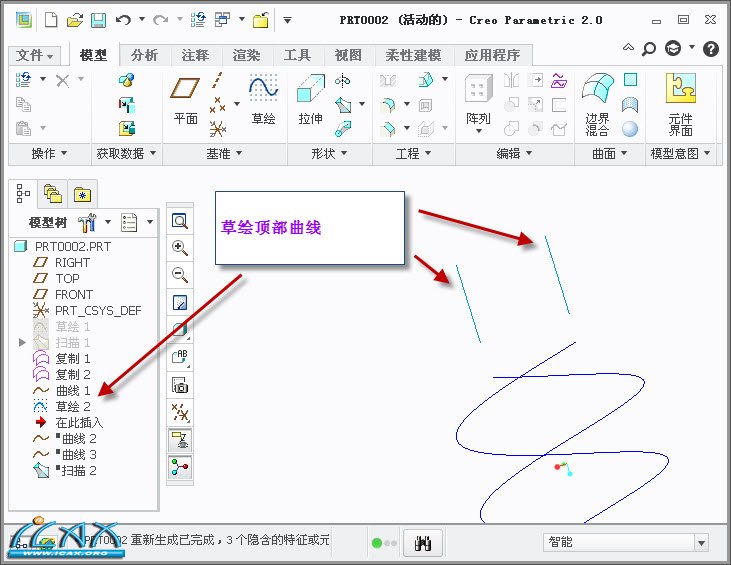Switch to the Folder Browser tab icon
This screenshot has width=731, height=565.
click(x=53, y=193)
